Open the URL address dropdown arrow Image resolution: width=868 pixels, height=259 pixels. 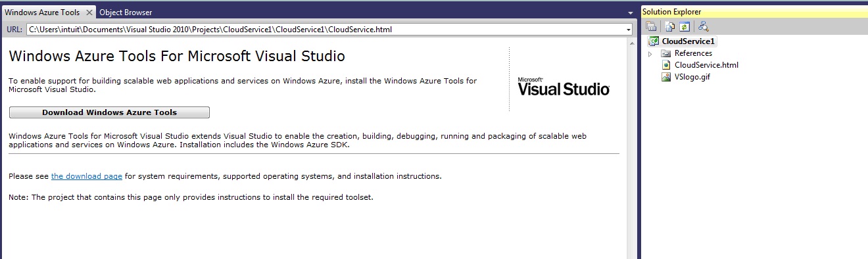pyautogui.click(x=629, y=30)
